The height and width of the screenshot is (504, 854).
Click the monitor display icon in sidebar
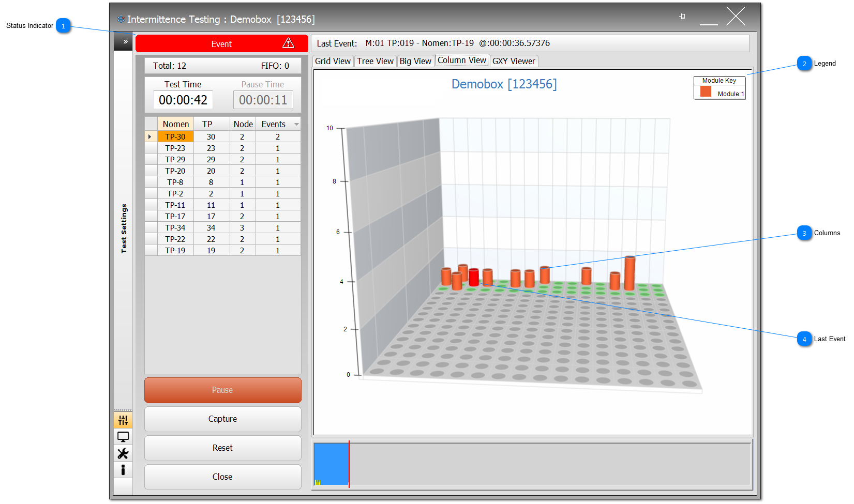(123, 437)
